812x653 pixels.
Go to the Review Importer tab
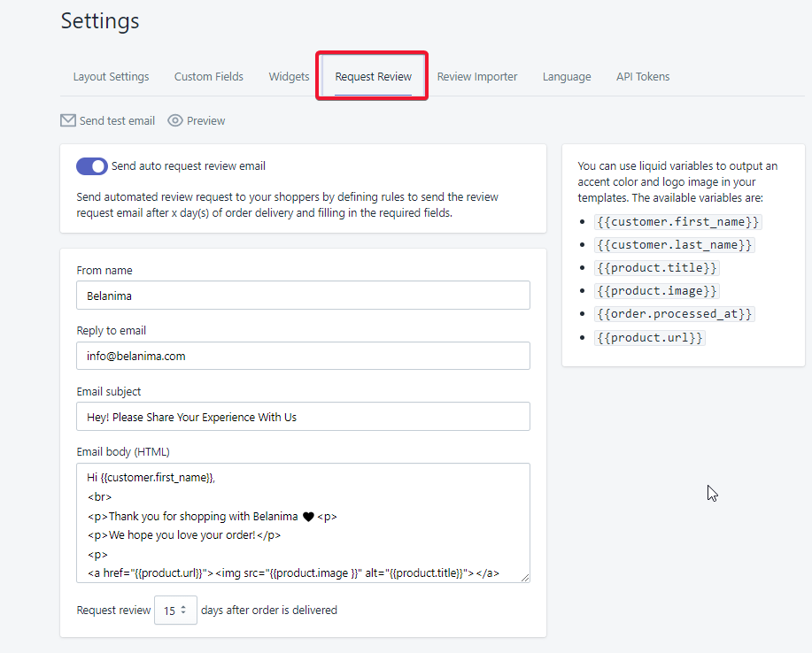[477, 77]
